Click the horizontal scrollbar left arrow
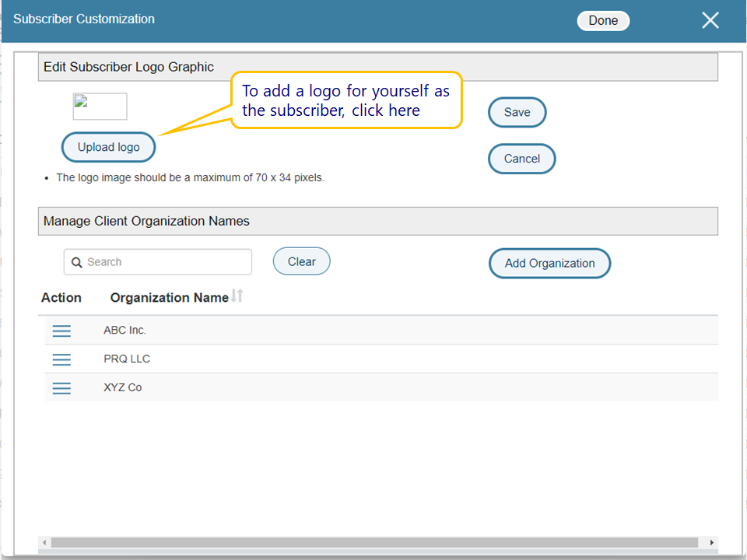The height and width of the screenshot is (560, 747). coord(44,542)
